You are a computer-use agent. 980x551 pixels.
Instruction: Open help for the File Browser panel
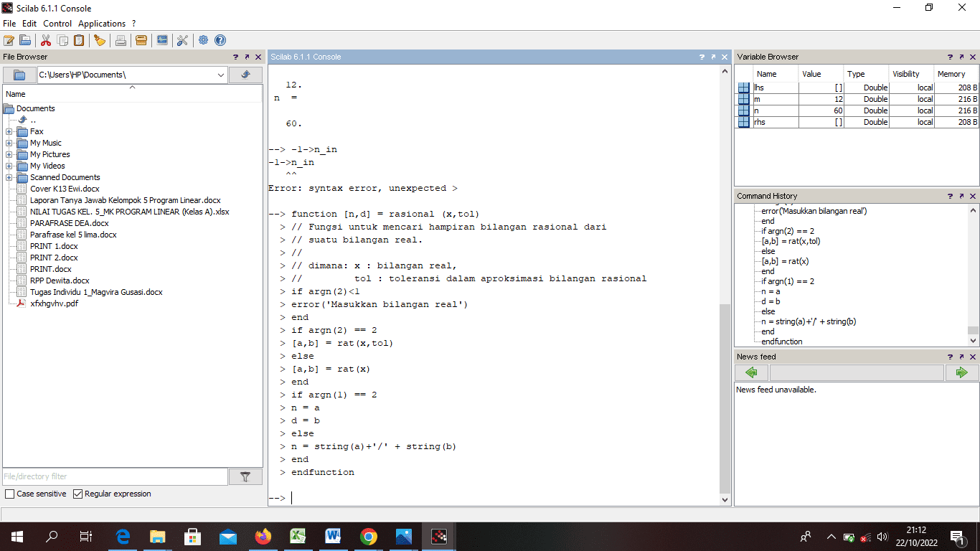click(235, 57)
